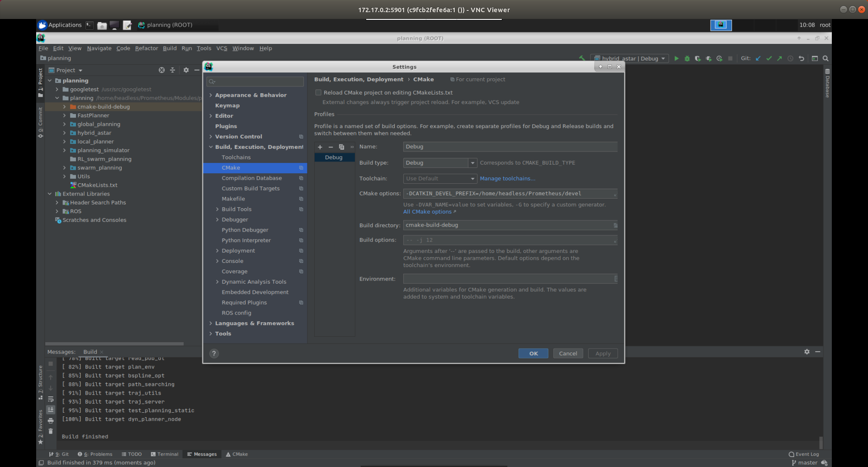The image size is (868, 467).
Task: Expand Languages & Frameworks settings node
Action: tap(211, 323)
